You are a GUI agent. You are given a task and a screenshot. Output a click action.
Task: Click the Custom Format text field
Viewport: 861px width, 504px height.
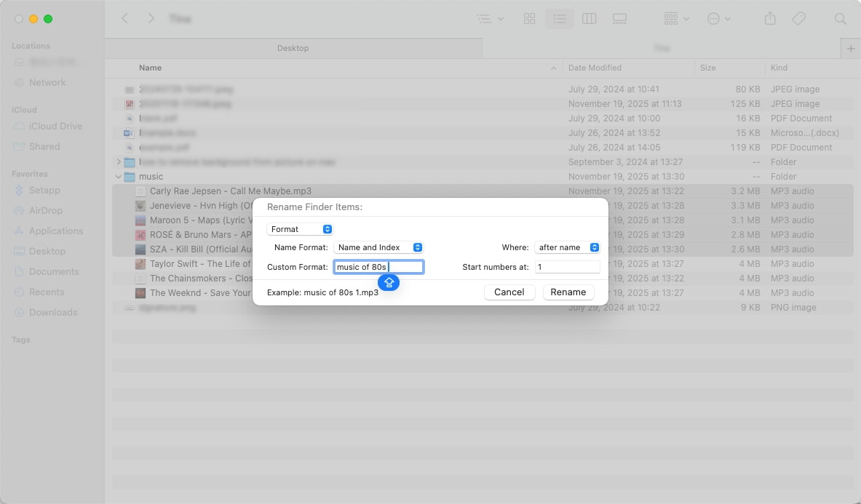click(378, 267)
